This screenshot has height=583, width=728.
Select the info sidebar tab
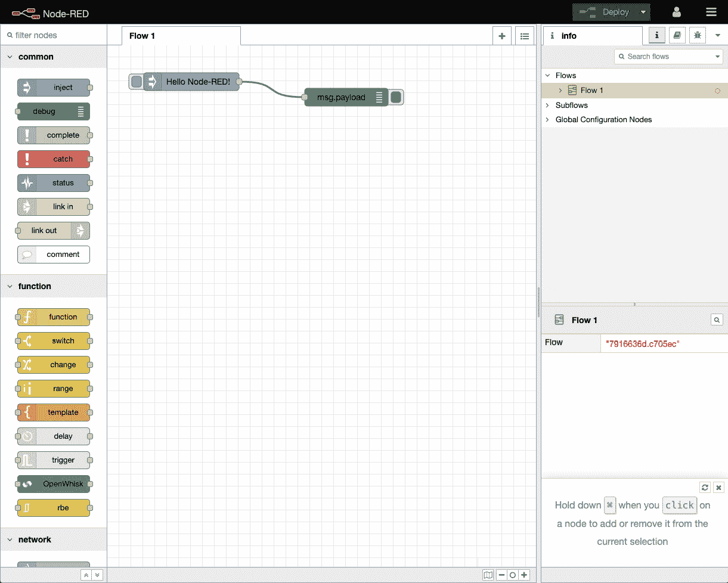[x=592, y=36]
